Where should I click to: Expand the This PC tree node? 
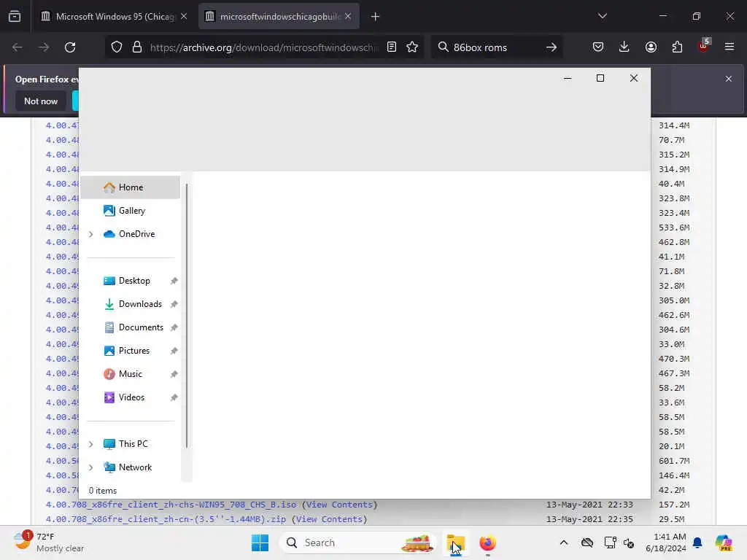click(x=90, y=444)
